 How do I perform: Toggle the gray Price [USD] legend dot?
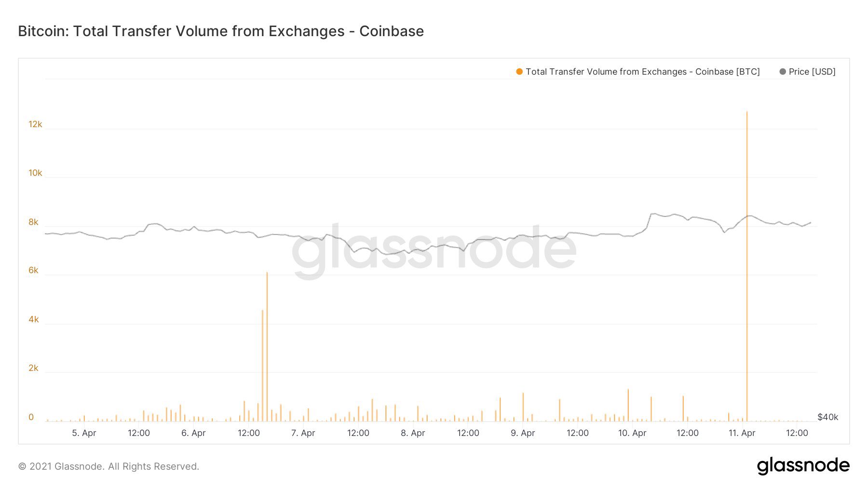[x=783, y=72]
